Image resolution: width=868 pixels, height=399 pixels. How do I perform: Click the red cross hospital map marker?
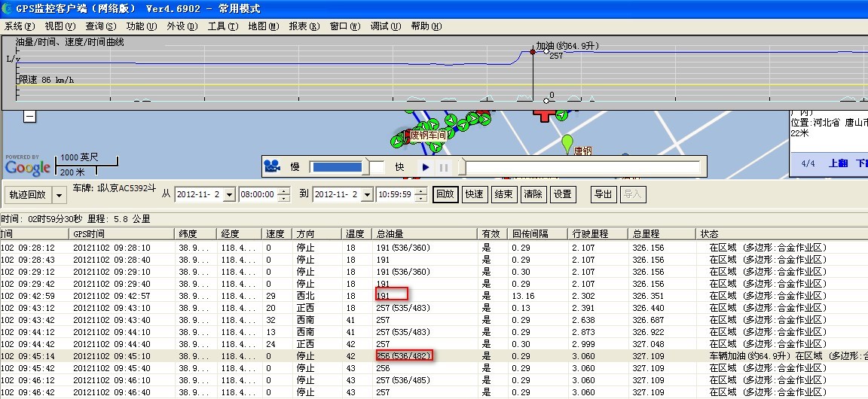click(x=543, y=114)
